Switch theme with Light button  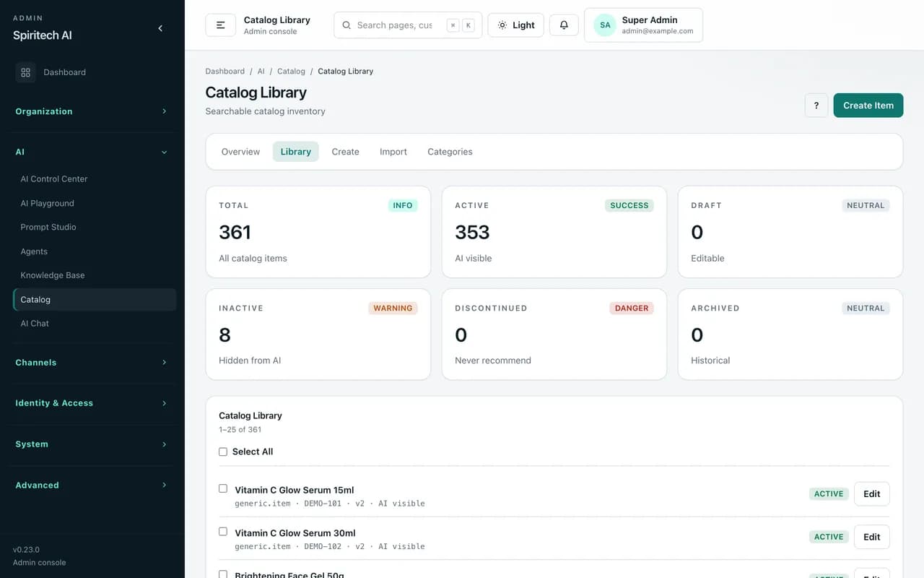click(x=516, y=25)
